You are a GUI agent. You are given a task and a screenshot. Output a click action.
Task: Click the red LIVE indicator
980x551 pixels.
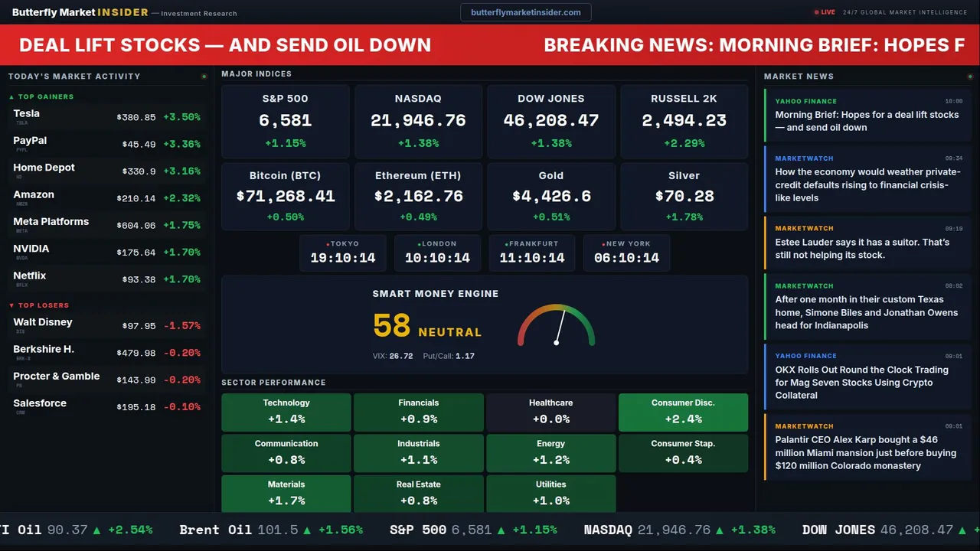(825, 12)
